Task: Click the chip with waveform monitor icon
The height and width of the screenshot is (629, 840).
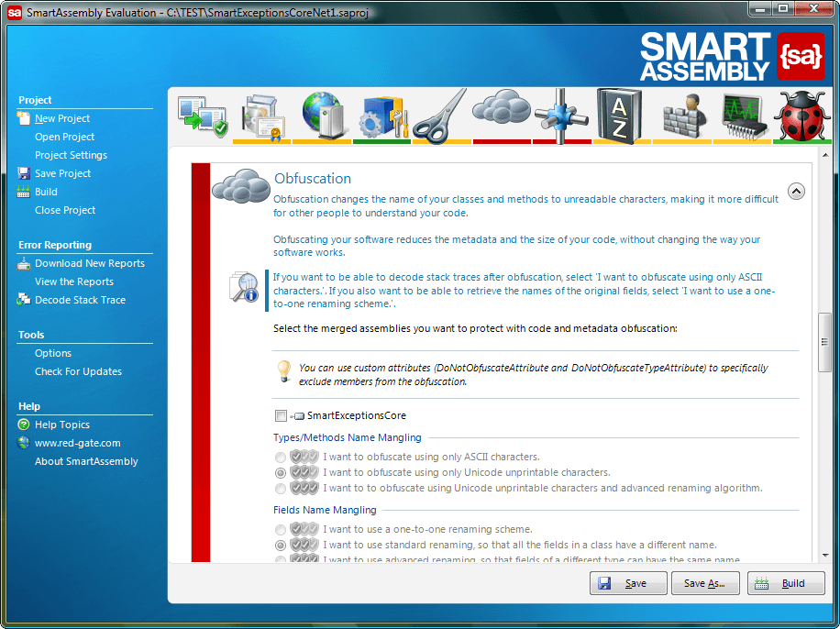Action: pos(744,116)
